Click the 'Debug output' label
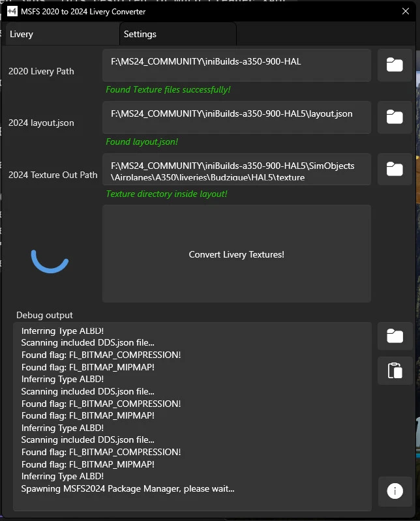This screenshot has width=420, height=521. [x=44, y=315]
